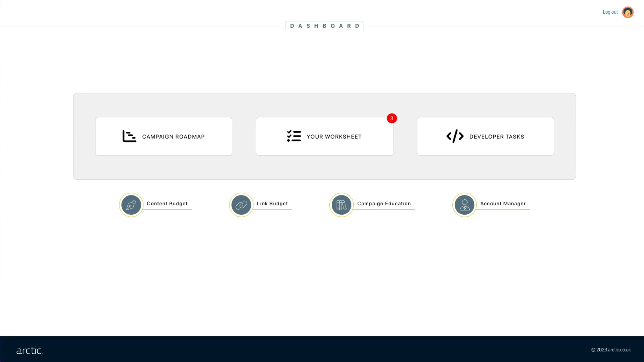Image resolution: width=644 pixels, height=362 pixels.
Task: Open the user avatar in the header
Action: (x=628, y=12)
